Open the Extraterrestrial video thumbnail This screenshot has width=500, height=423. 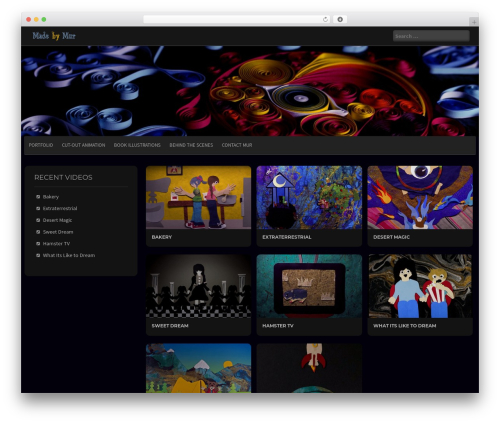[x=309, y=197]
